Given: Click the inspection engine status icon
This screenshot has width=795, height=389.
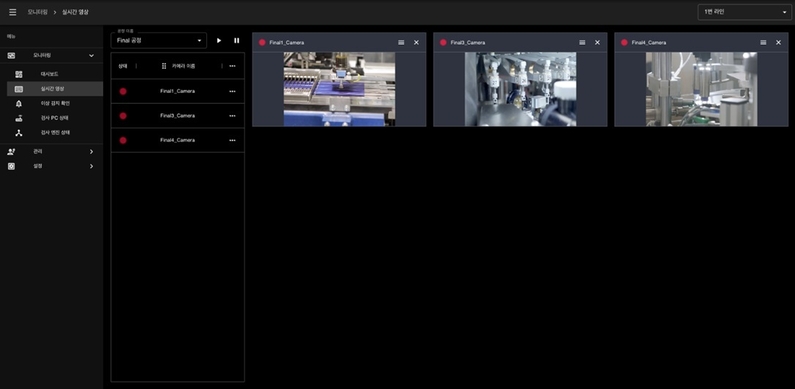Looking at the screenshot, I should [19, 133].
